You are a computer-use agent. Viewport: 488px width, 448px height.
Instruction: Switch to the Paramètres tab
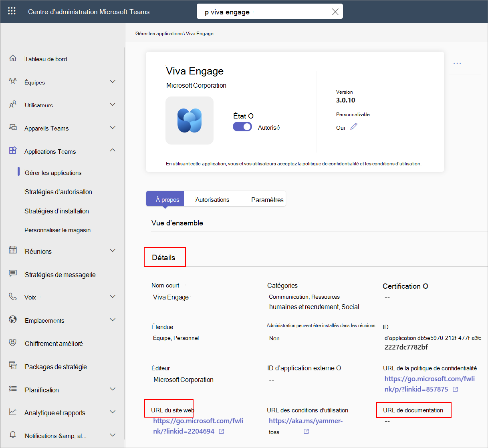tap(267, 199)
